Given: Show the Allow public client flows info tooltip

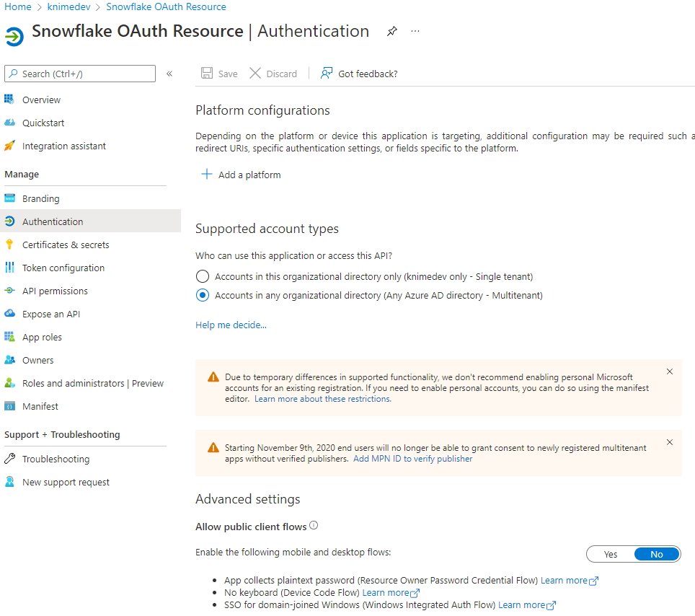Looking at the screenshot, I should [314, 526].
